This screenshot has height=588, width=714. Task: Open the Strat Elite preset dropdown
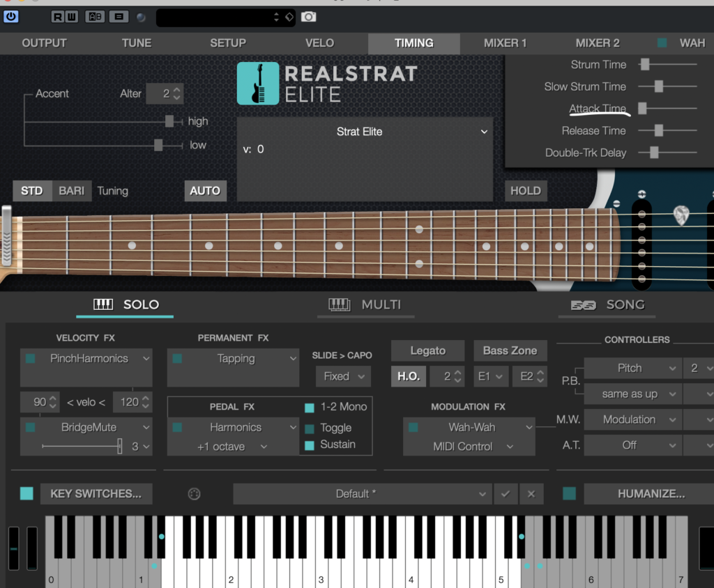(x=484, y=132)
